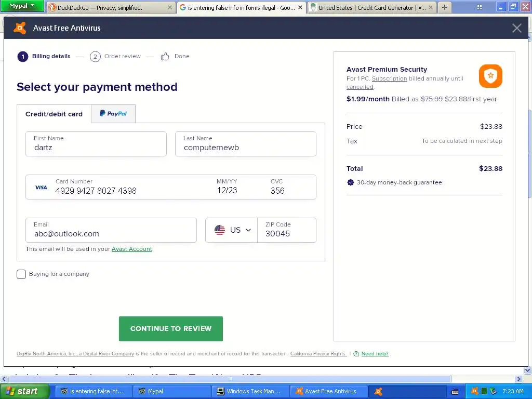Screen dimensions: 532x399
Task: Click the 'Select your payment method' heading
Action: (97, 87)
